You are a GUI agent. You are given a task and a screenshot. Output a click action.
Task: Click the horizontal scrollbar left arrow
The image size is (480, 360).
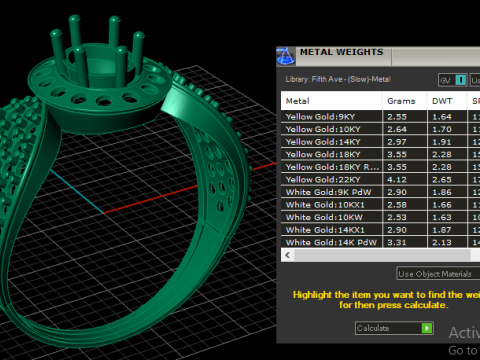pyautogui.click(x=288, y=255)
